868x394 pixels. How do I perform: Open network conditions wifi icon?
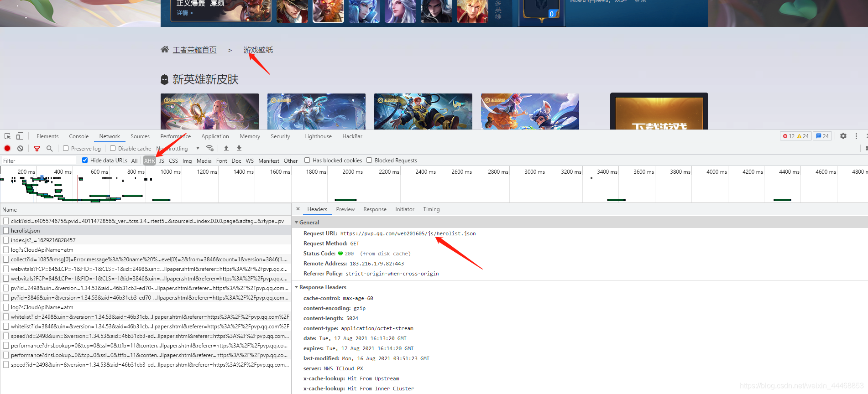coord(210,148)
